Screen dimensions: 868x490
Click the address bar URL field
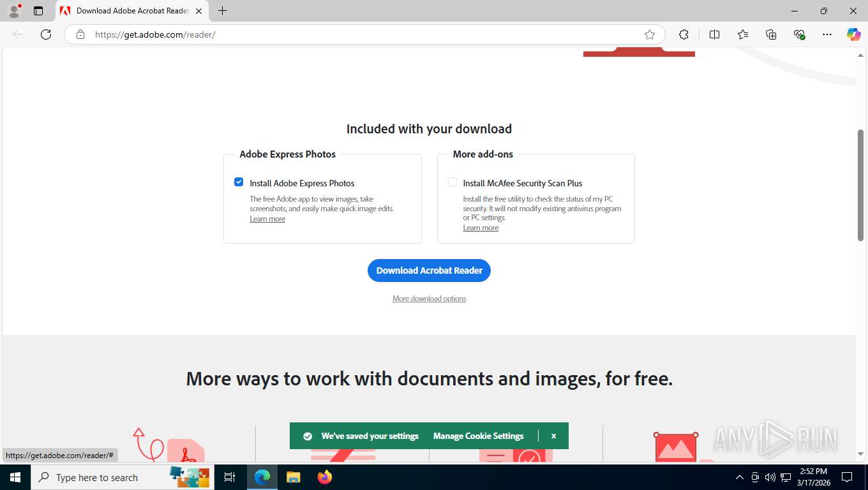364,34
